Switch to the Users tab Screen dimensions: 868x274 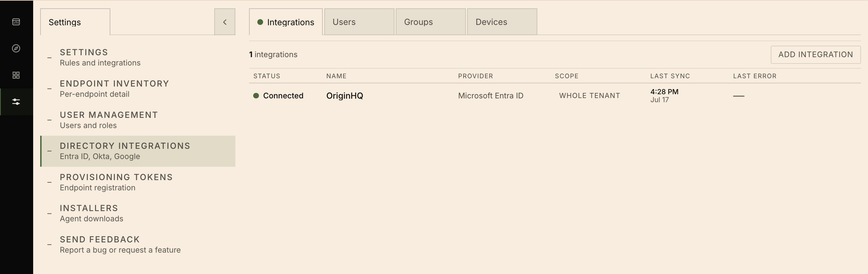[x=359, y=22]
